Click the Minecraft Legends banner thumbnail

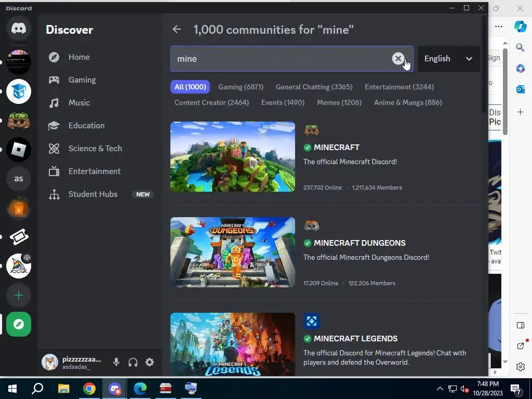pyautogui.click(x=233, y=344)
